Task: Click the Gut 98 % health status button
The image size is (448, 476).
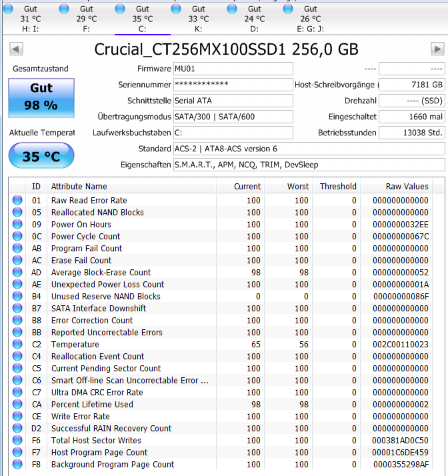Action: point(41,98)
